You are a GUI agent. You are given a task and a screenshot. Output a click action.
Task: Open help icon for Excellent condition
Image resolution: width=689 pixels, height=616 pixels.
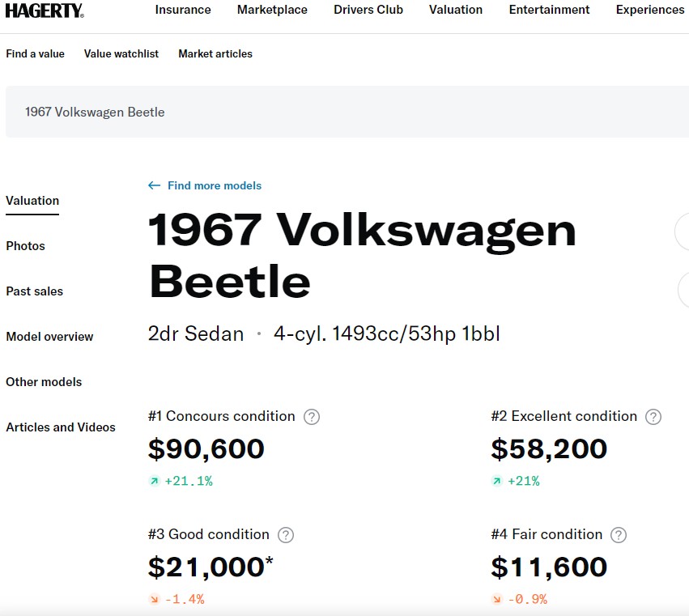point(653,417)
